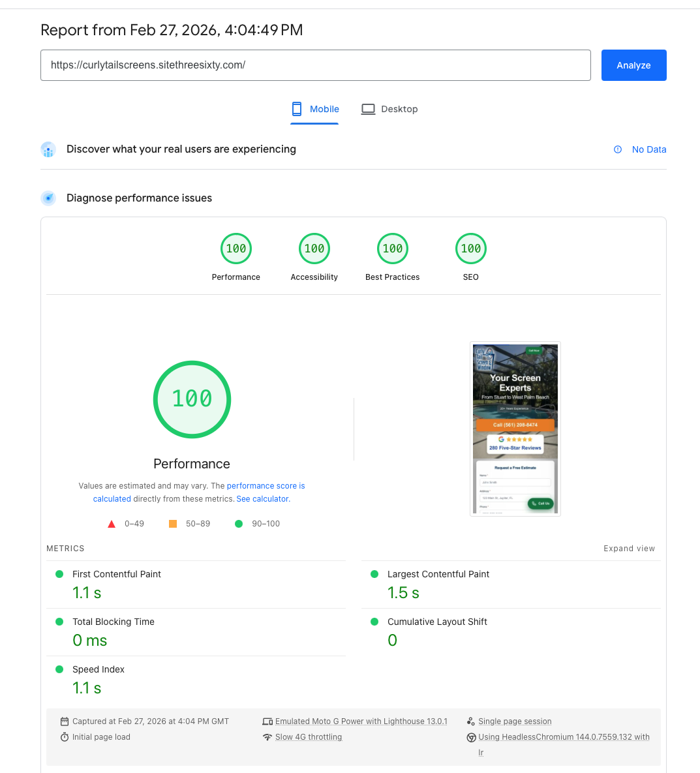
Task: Click Emulated Moto G Power environment info
Action: pos(361,721)
